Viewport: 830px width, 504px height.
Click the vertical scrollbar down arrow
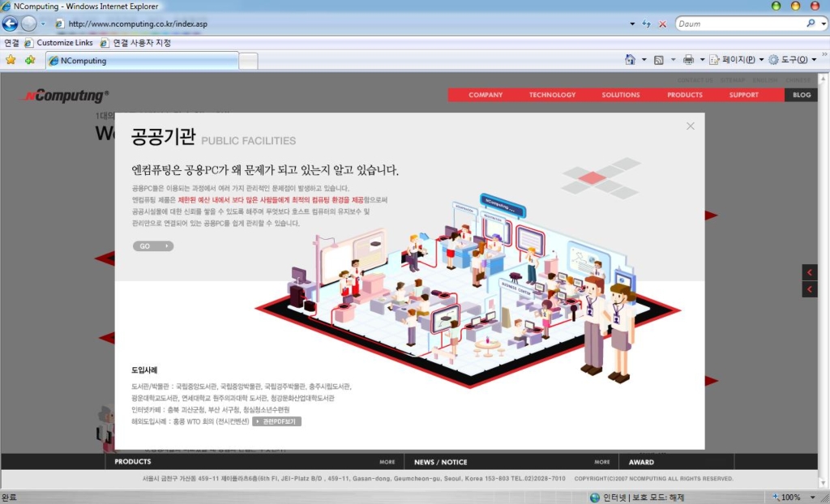[x=823, y=483]
